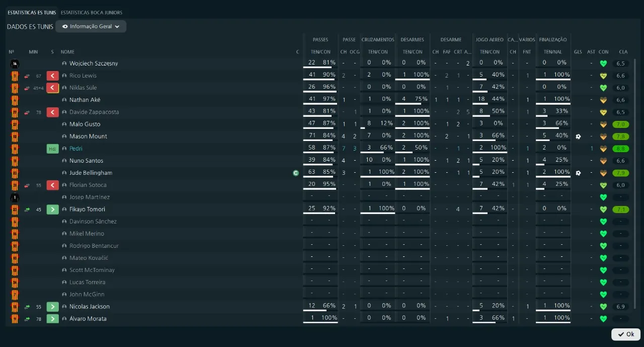Click the PASSES column group header
Viewport: 644px width, 347px height.
320,40
